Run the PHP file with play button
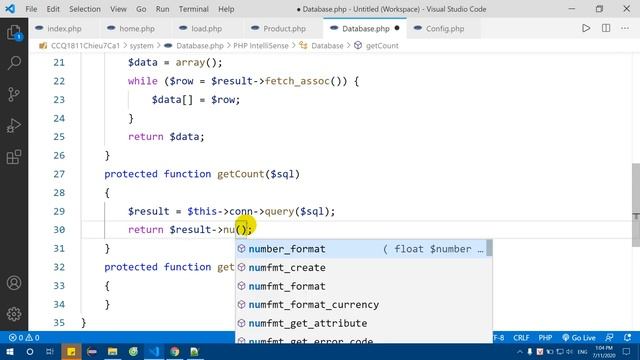Image resolution: width=640 pixels, height=360 pixels. tap(586, 28)
